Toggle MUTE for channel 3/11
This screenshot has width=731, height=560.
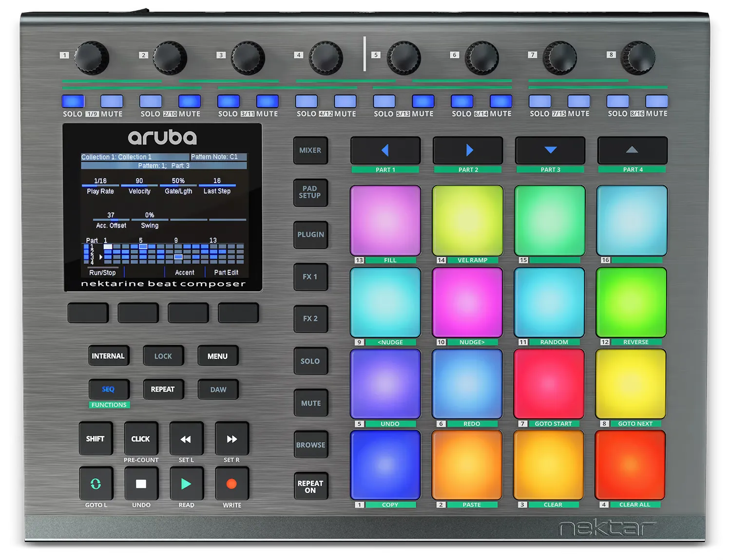pos(268,101)
